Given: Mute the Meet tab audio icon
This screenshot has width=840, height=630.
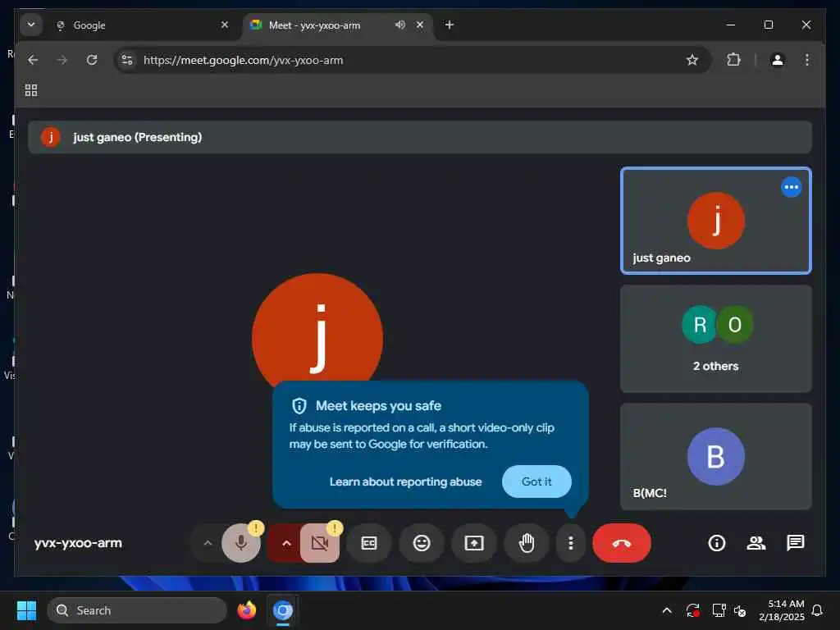Looking at the screenshot, I should (x=400, y=25).
